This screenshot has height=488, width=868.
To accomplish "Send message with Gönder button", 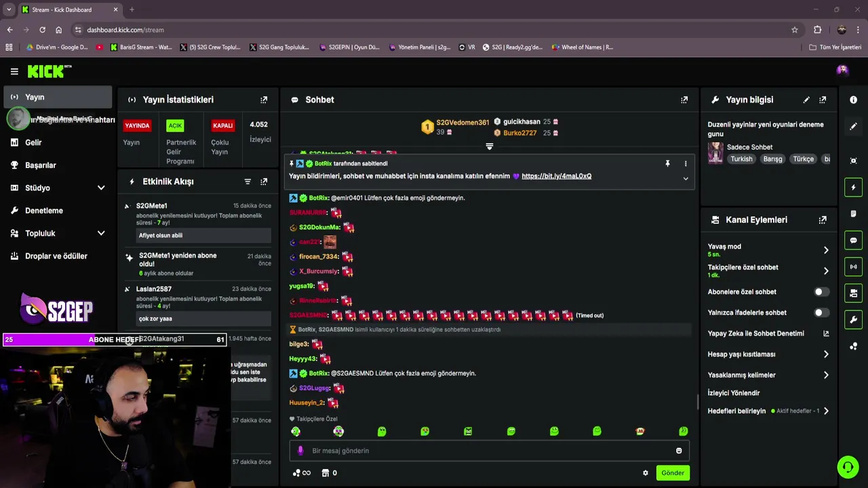I will pyautogui.click(x=673, y=473).
